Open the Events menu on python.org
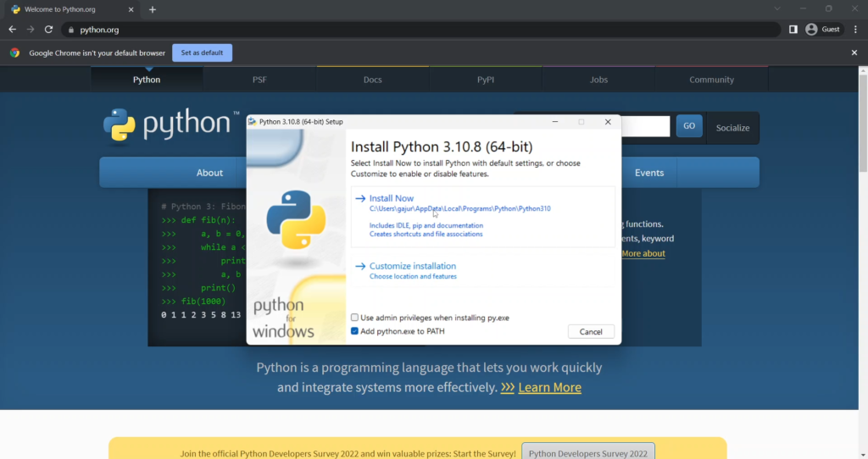868x459 pixels. 649,173
